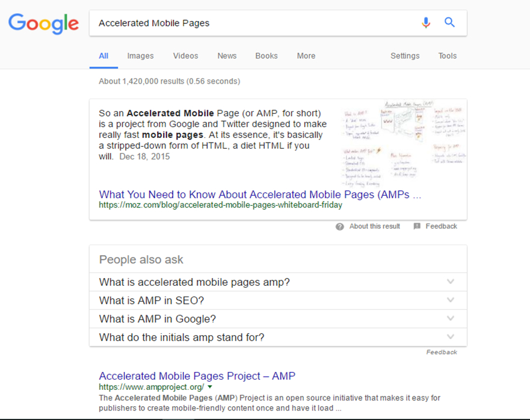The width and height of the screenshot is (530, 420).
Task: Click the 'Dec 18, 2015' snippet date
Action: [144, 156]
